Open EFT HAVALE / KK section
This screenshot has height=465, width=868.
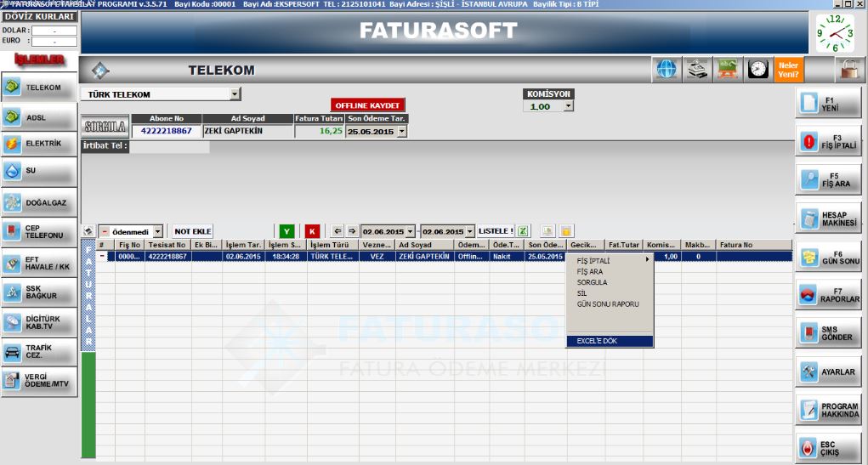click(39, 263)
